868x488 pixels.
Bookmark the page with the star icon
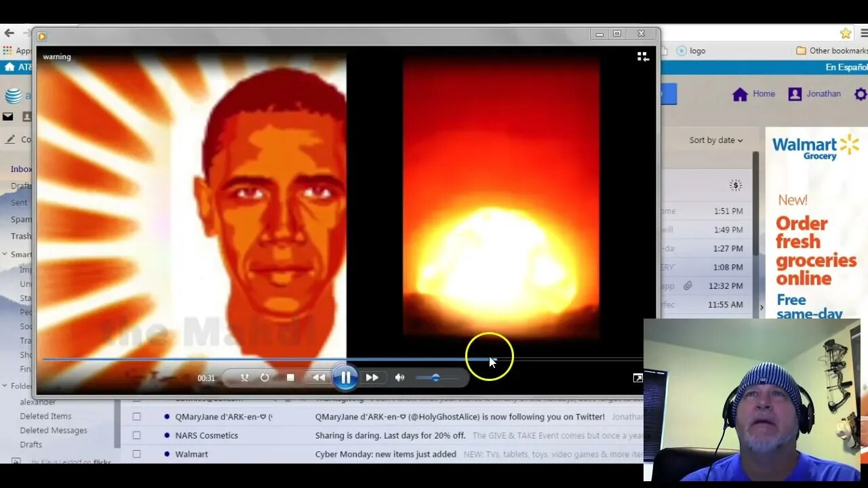(846, 33)
